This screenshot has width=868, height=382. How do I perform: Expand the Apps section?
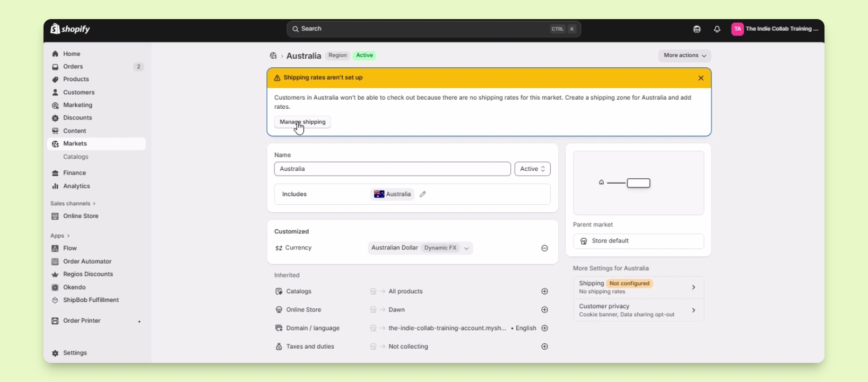60,236
